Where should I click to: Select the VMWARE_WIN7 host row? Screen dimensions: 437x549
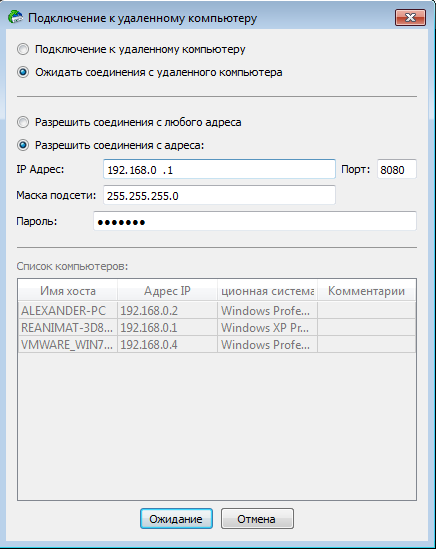click(217, 345)
